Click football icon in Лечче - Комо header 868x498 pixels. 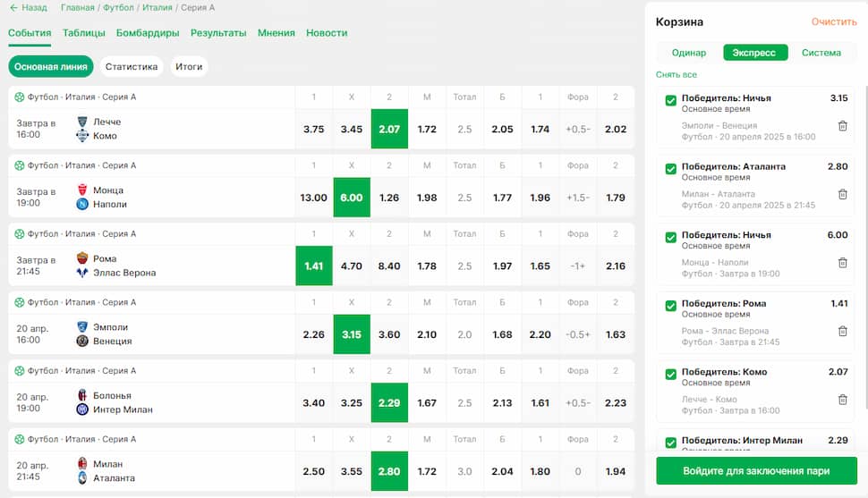[x=20, y=97]
